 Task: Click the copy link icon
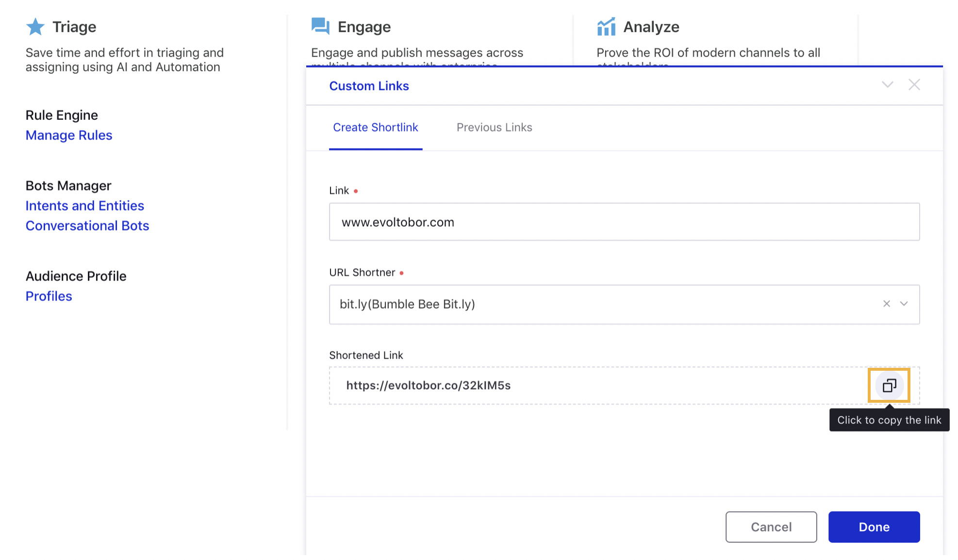890,385
